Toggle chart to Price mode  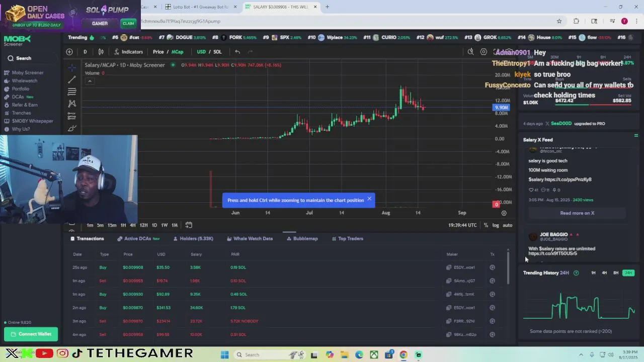coord(158,52)
